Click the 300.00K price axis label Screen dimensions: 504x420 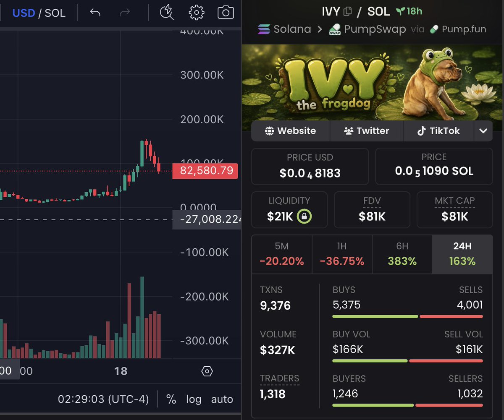click(202, 75)
